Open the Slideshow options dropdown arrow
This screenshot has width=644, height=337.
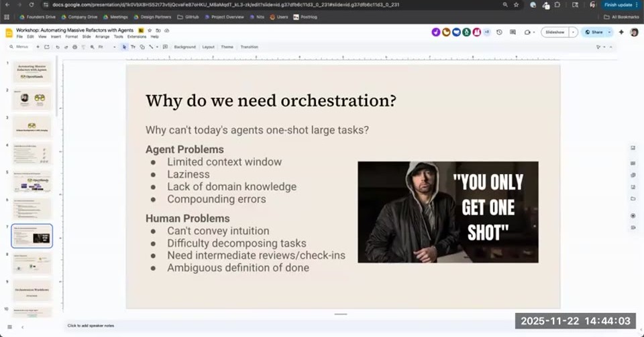point(574,32)
